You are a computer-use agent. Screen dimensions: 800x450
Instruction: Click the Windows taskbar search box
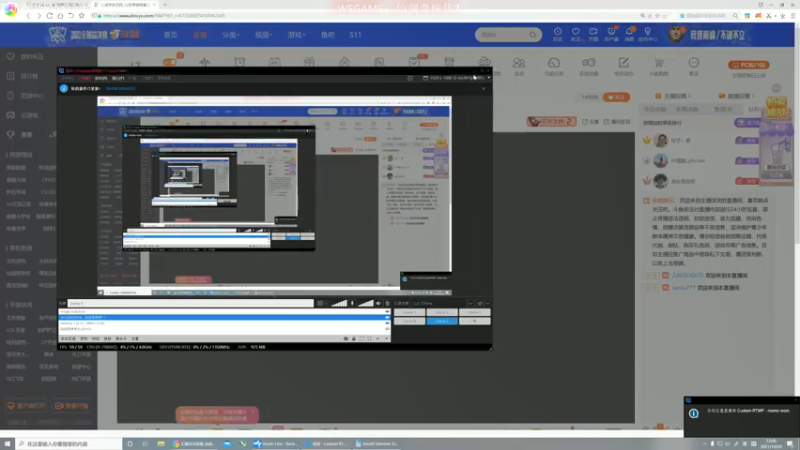[x=69, y=443]
